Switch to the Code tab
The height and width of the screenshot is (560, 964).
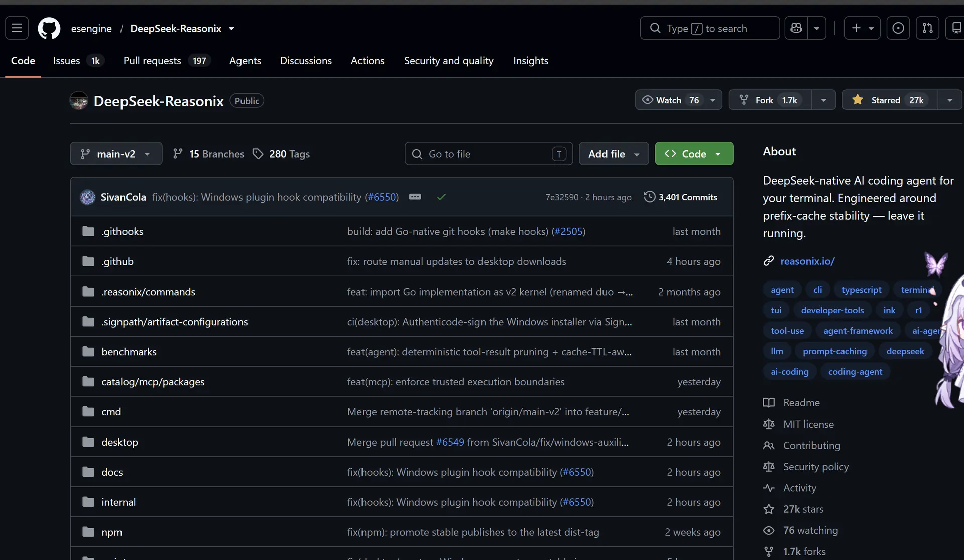coord(23,61)
